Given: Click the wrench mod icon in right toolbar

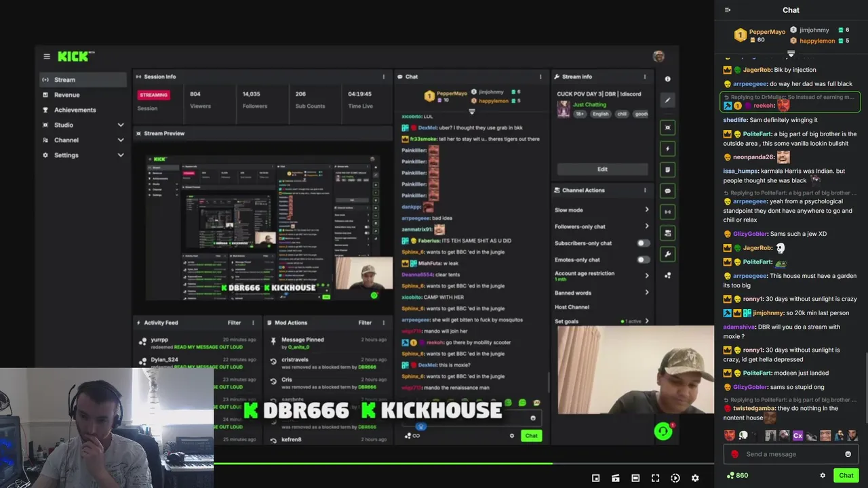Looking at the screenshot, I should point(667,253).
